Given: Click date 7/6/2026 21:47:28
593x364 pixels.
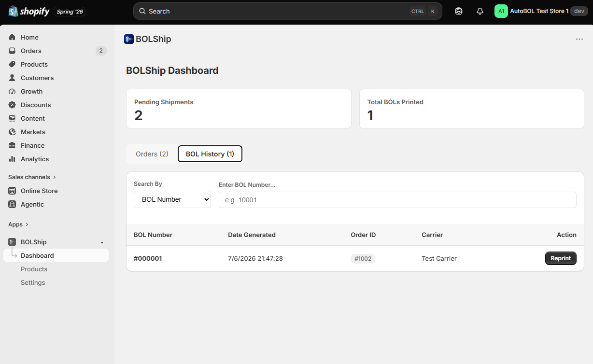Looking at the screenshot, I should coord(255,258).
